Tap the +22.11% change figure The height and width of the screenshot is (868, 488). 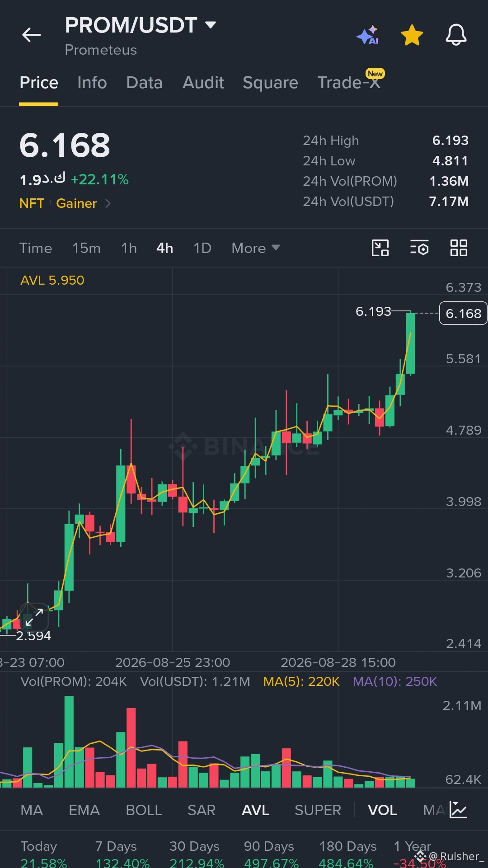[x=100, y=179]
